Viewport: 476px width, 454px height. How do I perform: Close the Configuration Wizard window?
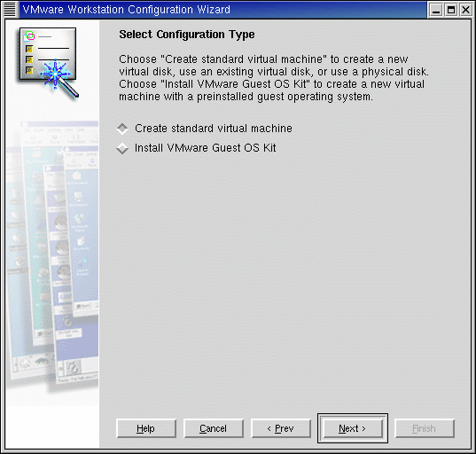coord(465,10)
